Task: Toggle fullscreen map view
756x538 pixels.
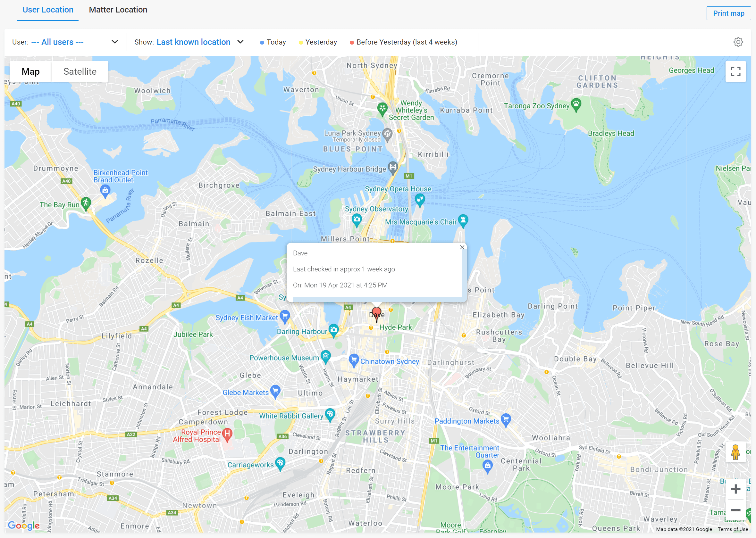Action: pyautogui.click(x=735, y=71)
